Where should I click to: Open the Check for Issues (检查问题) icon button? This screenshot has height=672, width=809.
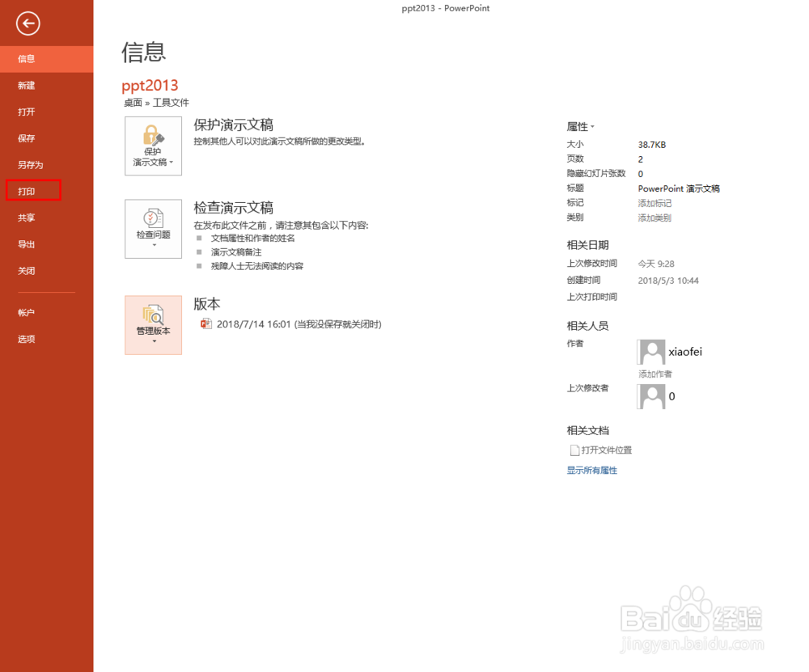pyautogui.click(x=153, y=229)
